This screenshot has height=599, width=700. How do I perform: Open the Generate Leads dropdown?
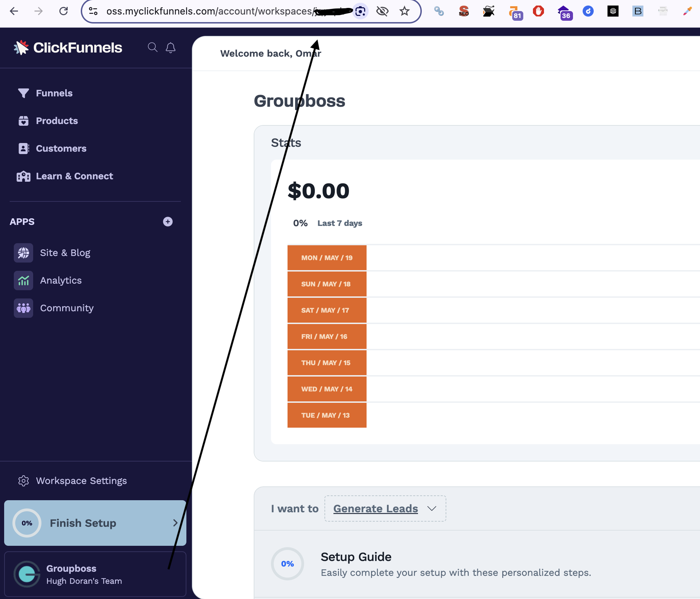pyautogui.click(x=385, y=508)
